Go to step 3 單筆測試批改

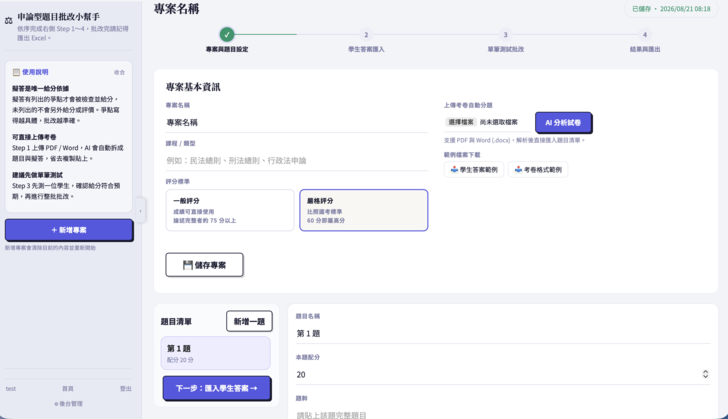(x=505, y=35)
